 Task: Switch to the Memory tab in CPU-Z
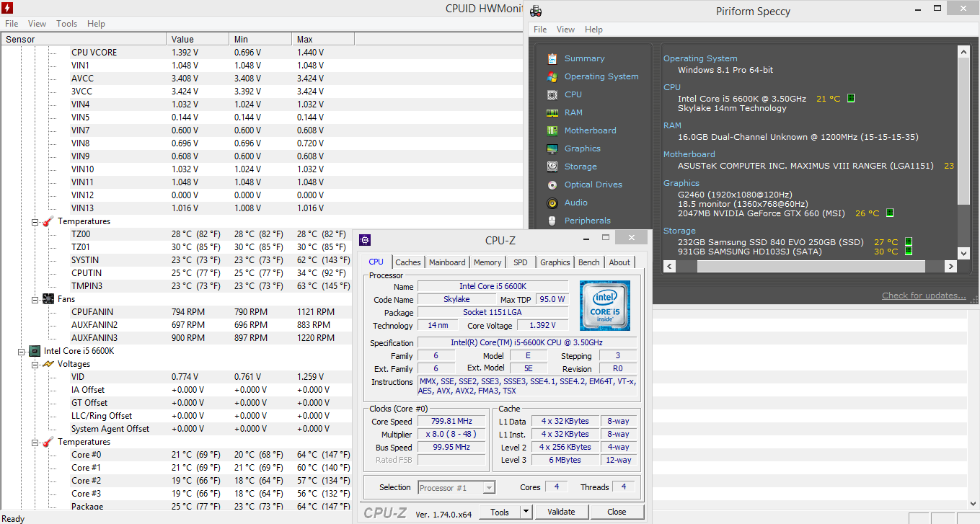487,262
